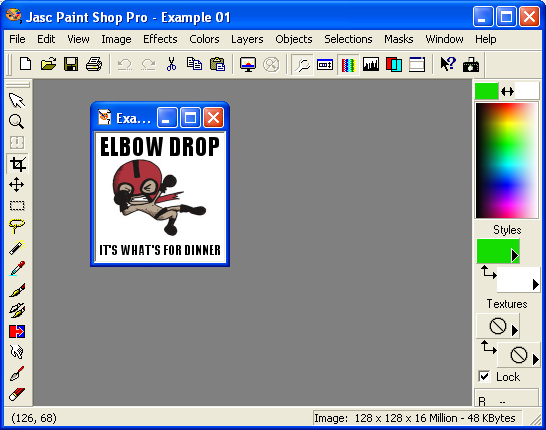This screenshot has width=546, height=430.
Task: Pick a color from the rainbow picker
Action: point(507,161)
